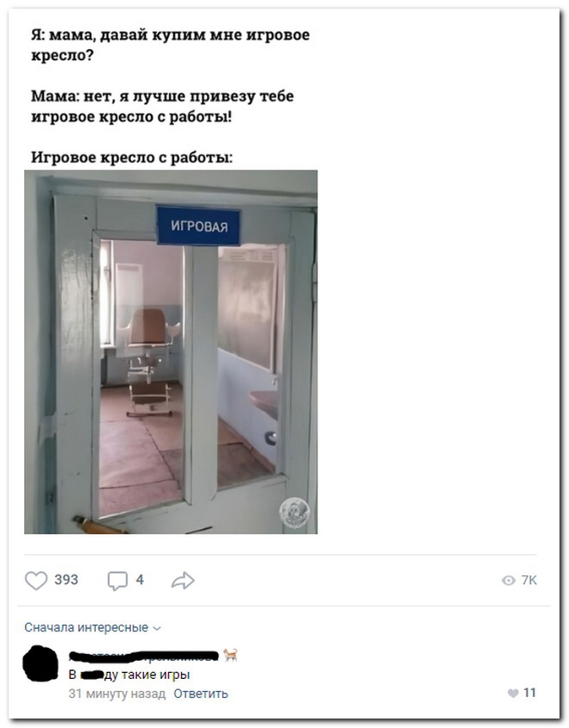Click the 393 likes count

(x=66, y=580)
